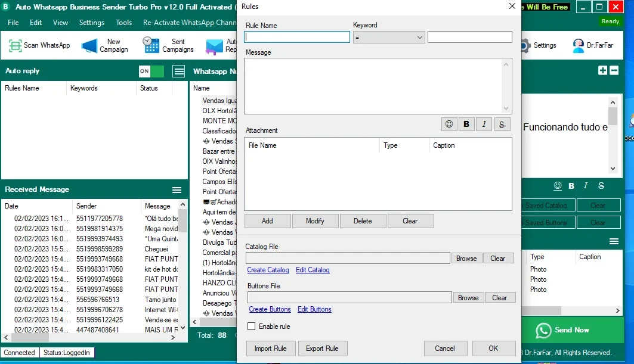Image resolution: width=634 pixels, height=364 pixels.
Task: Insert emoji in Rules message
Action: [x=449, y=125]
